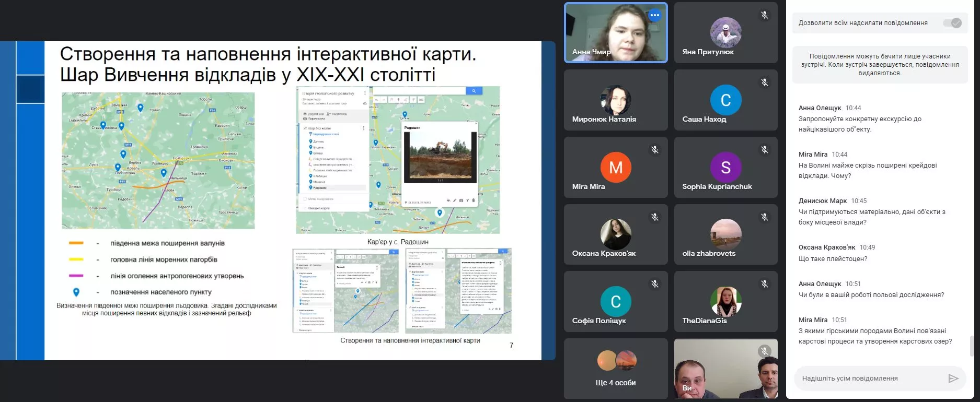The image size is (980, 402).
Task: Click muted mic icon on Оксана Краков'як tile
Action: pos(654,217)
